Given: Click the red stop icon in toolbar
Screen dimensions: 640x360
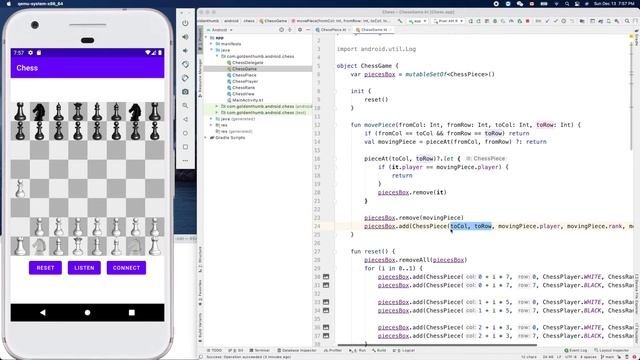Looking at the screenshot, I should [x=528, y=21].
